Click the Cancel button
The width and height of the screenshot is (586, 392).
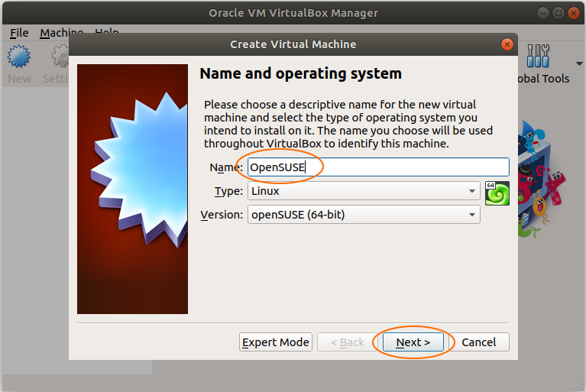pyautogui.click(x=479, y=342)
